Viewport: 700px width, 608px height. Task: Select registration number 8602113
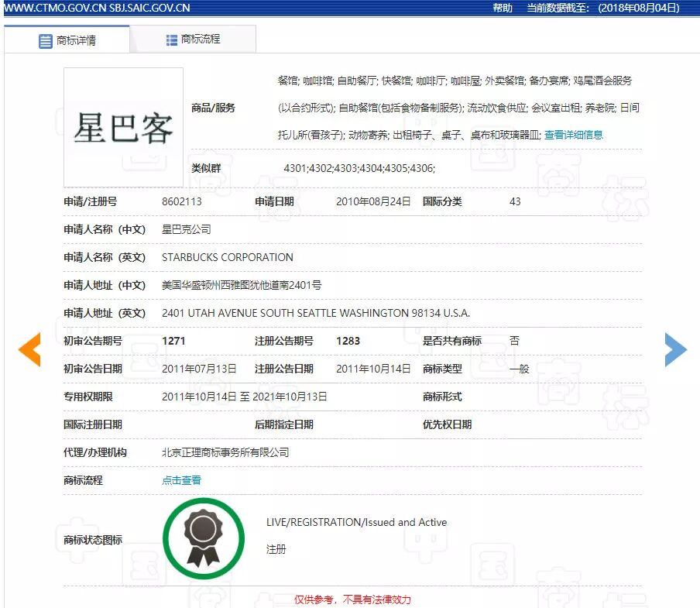pyautogui.click(x=182, y=201)
